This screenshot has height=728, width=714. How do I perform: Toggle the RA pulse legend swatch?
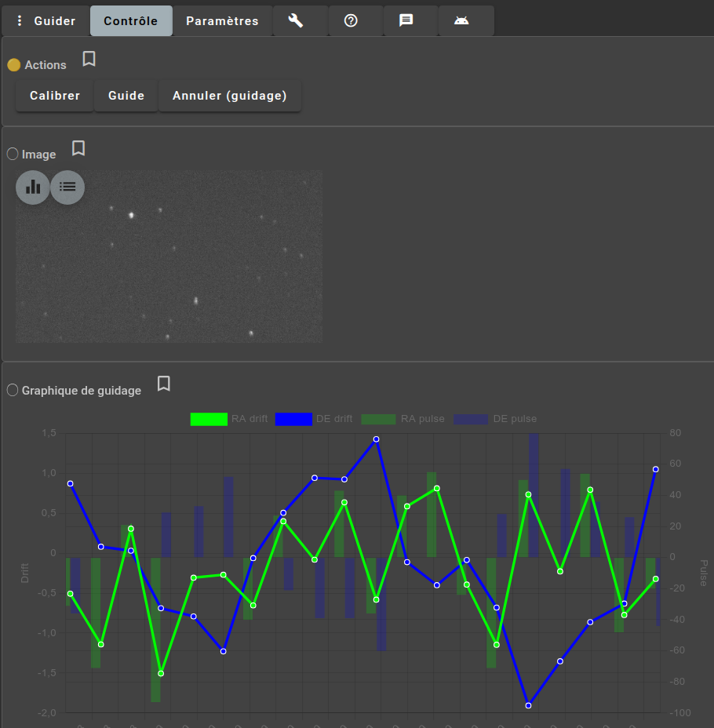pyautogui.click(x=378, y=419)
